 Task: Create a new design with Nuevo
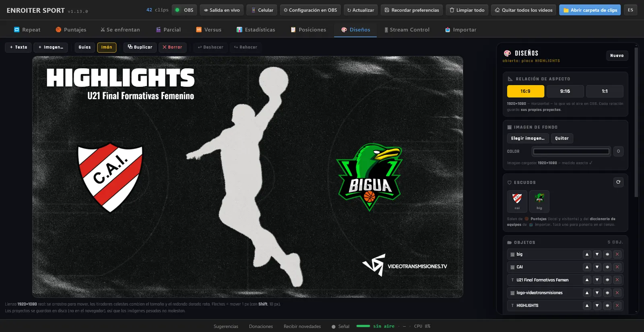tap(617, 55)
